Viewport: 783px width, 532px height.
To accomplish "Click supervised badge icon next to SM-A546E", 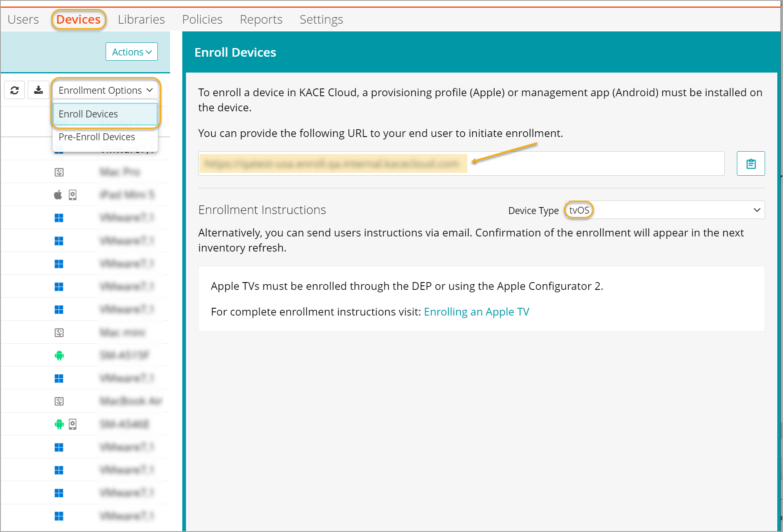I will click(x=73, y=424).
